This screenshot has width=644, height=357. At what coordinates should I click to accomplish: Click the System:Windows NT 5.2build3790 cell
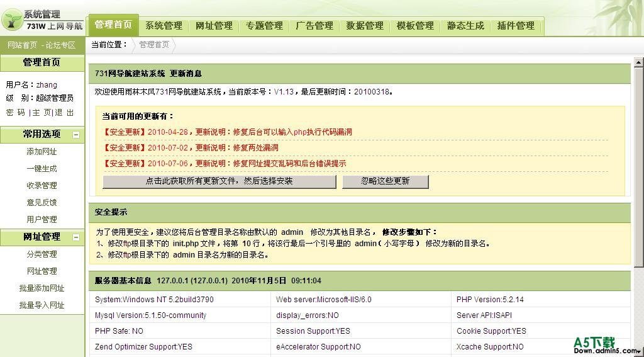point(180,300)
